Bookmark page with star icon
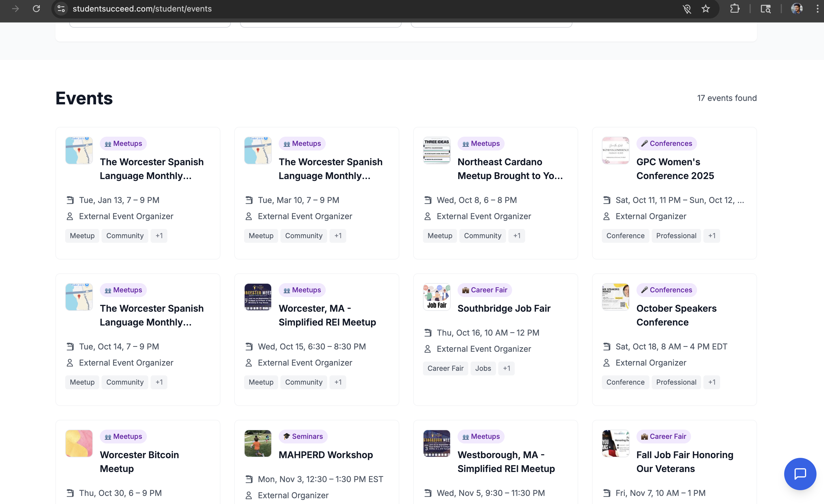This screenshot has height=504, width=824. point(706,9)
